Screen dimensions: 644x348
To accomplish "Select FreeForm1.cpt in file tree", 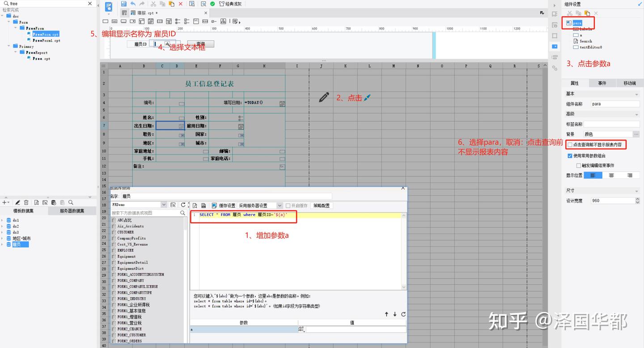I will [46, 40].
